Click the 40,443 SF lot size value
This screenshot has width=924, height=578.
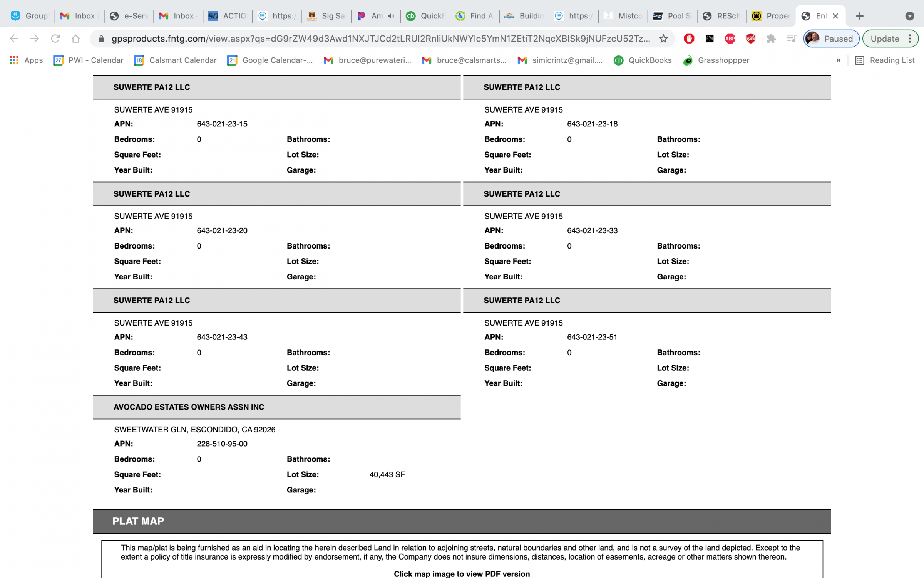pos(387,475)
